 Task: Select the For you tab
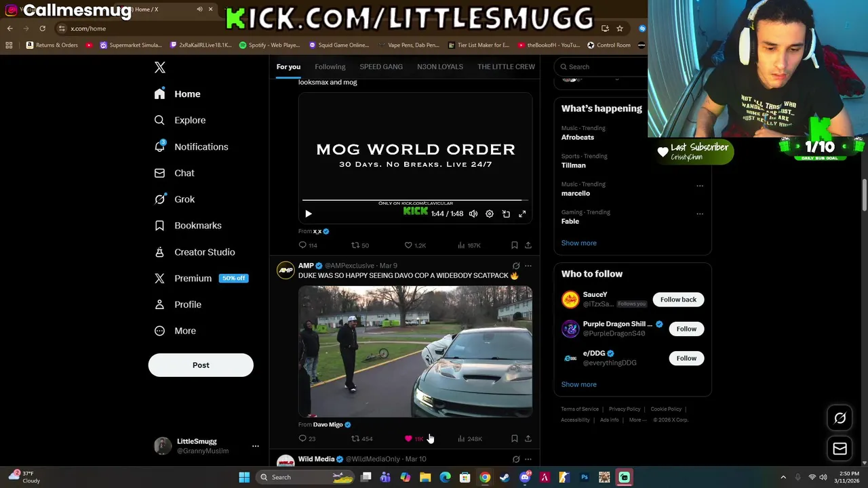(x=288, y=66)
